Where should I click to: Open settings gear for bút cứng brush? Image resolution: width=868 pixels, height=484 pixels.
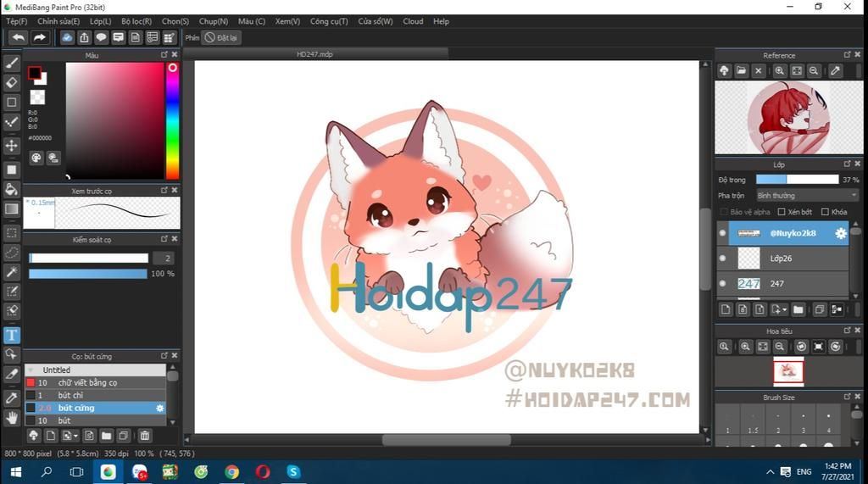(160, 408)
